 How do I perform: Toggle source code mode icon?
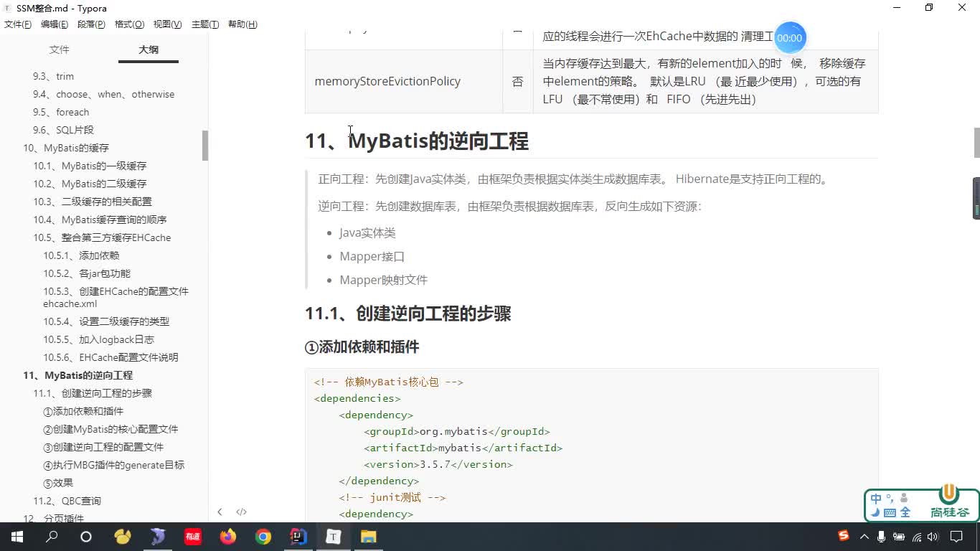(x=242, y=512)
